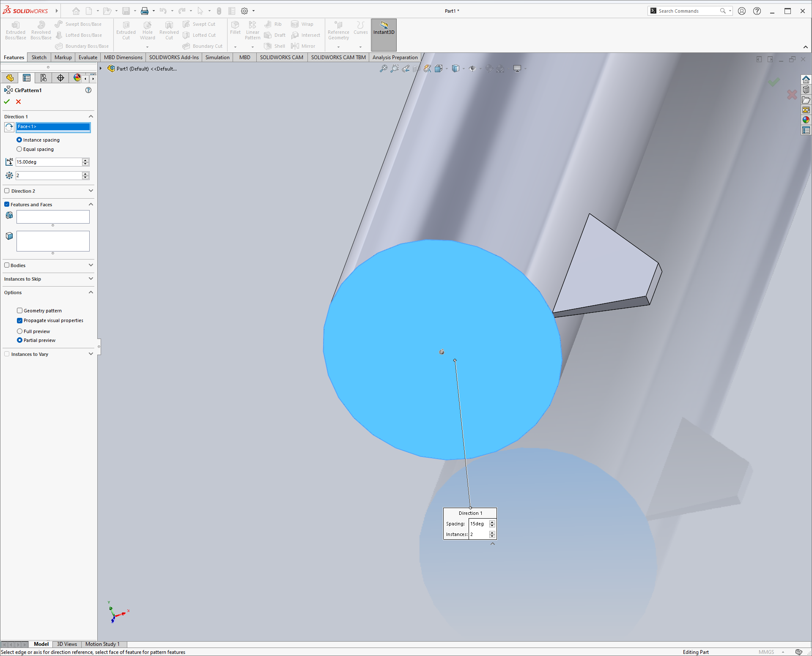
Task: Collapse Options section chevron
Action: pyautogui.click(x=91, y=292)
